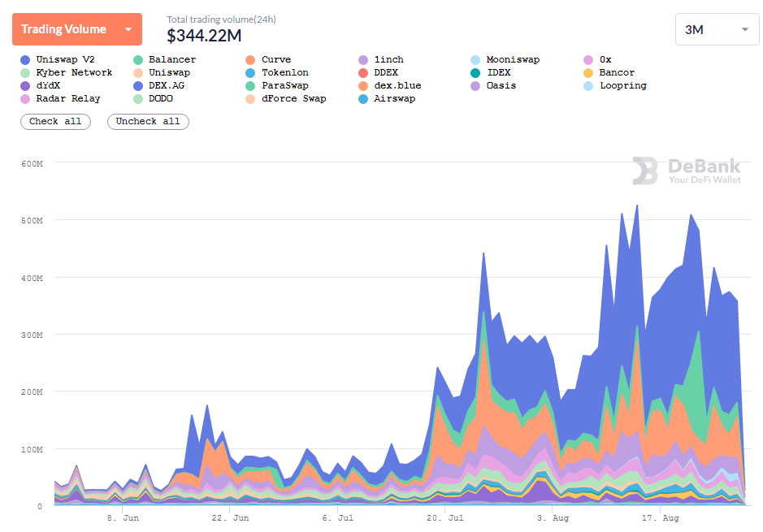Toggle the Airswap legend entry
763x532 pixels.
pyautogui.click(x=387, y=99)
